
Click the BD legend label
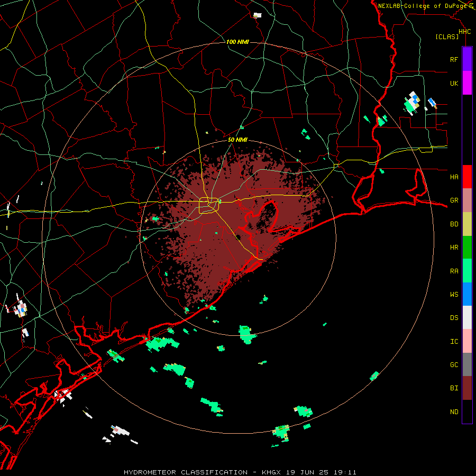tap(454, 224)
